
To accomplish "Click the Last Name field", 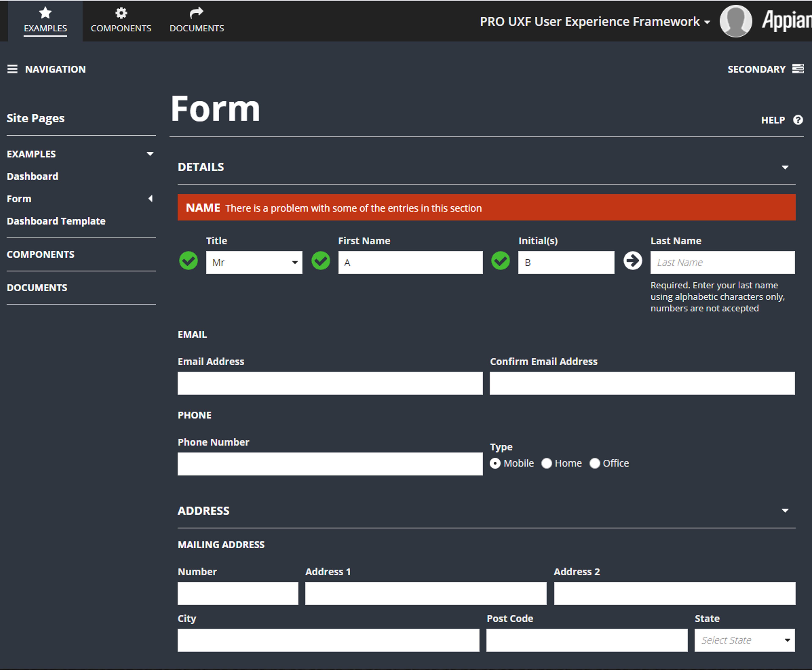I will point(722,263).
